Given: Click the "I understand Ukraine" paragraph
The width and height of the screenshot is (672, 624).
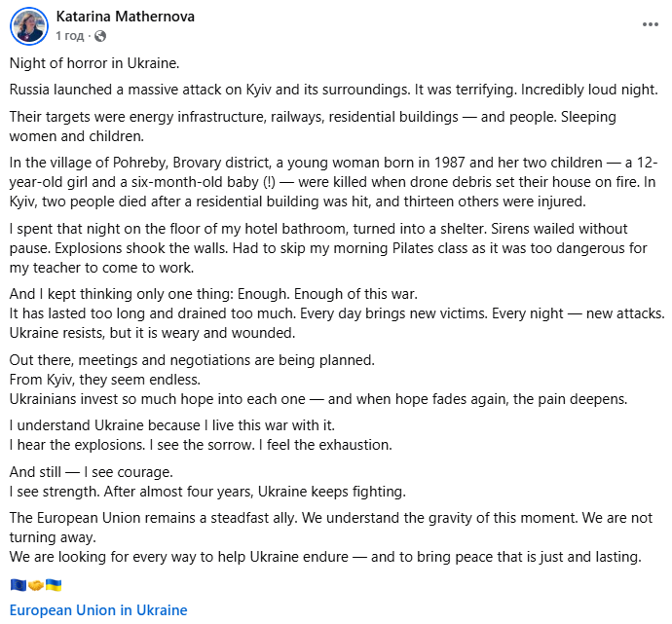Looking at the screenshot, I should point(200,435).
